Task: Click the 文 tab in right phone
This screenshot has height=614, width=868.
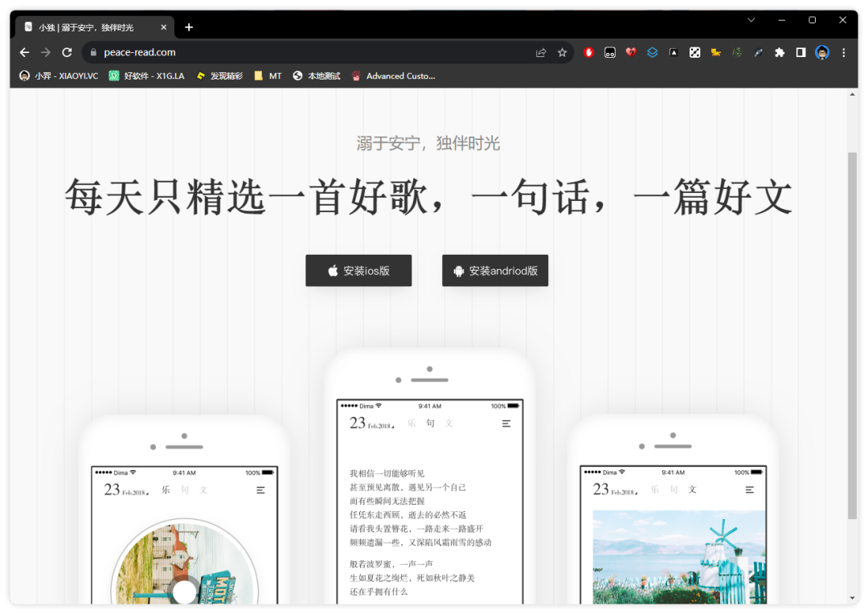Action: click(x=692, y=489)
